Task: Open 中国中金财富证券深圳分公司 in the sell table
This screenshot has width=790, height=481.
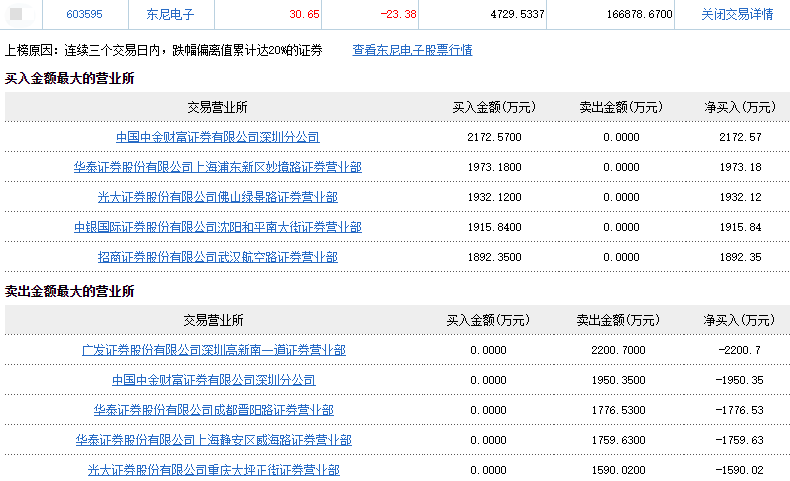Action: (213, 380)
